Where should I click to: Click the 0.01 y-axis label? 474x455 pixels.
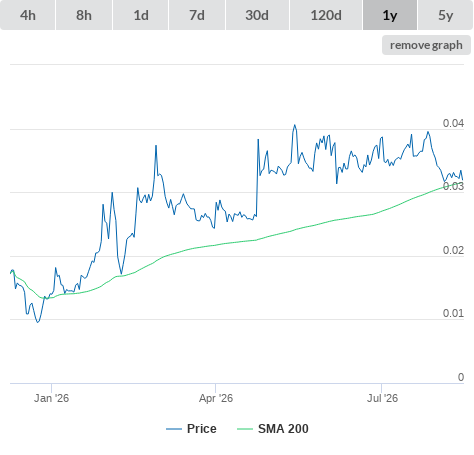[x=453, y=313]
